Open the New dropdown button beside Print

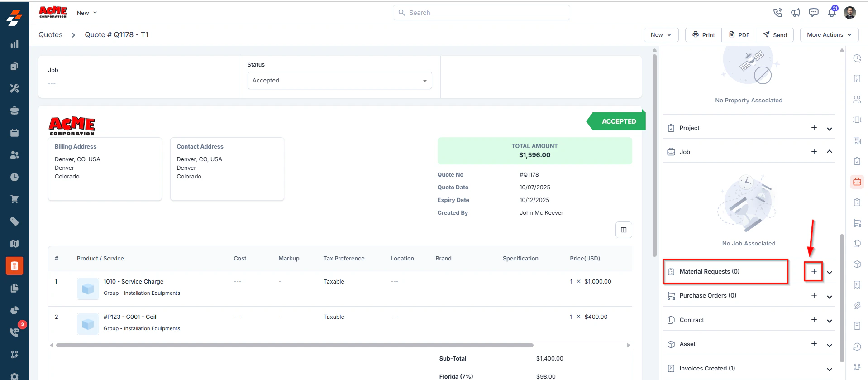tap(661, 35)
